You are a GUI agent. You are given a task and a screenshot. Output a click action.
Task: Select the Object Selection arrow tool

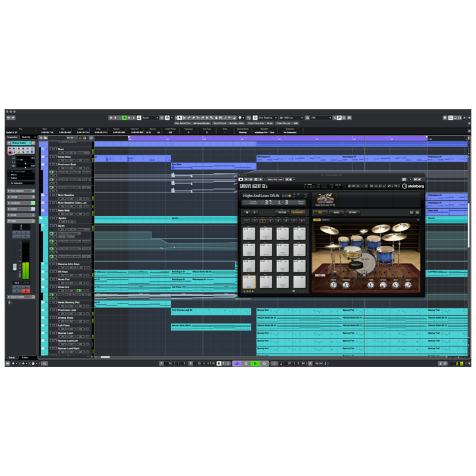[180, 118]
